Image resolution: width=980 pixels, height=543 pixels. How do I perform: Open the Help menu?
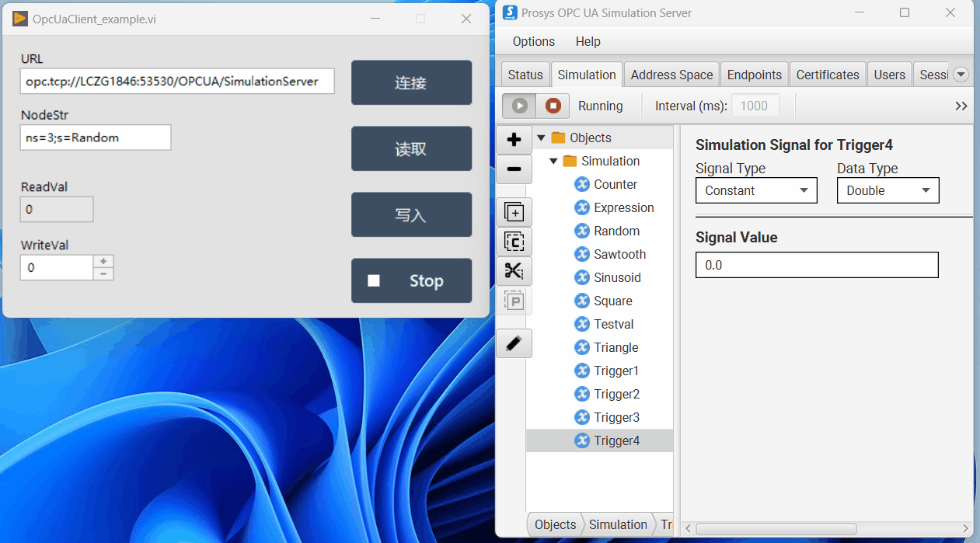(x=588, y=41)
